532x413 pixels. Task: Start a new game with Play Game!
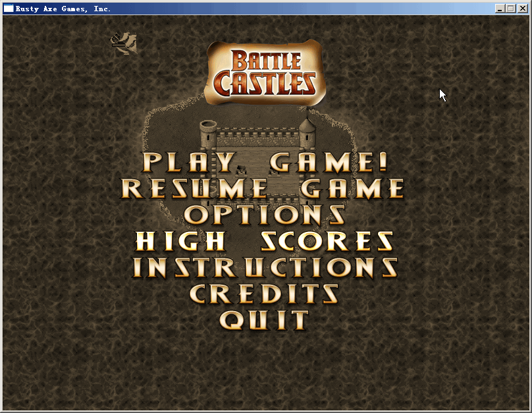265,162
